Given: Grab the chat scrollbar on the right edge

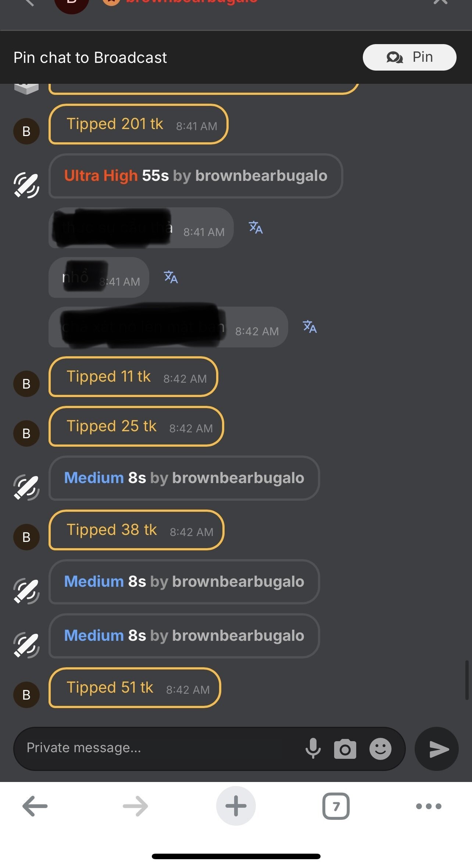Looking at the screenshot, I should 466,680.
